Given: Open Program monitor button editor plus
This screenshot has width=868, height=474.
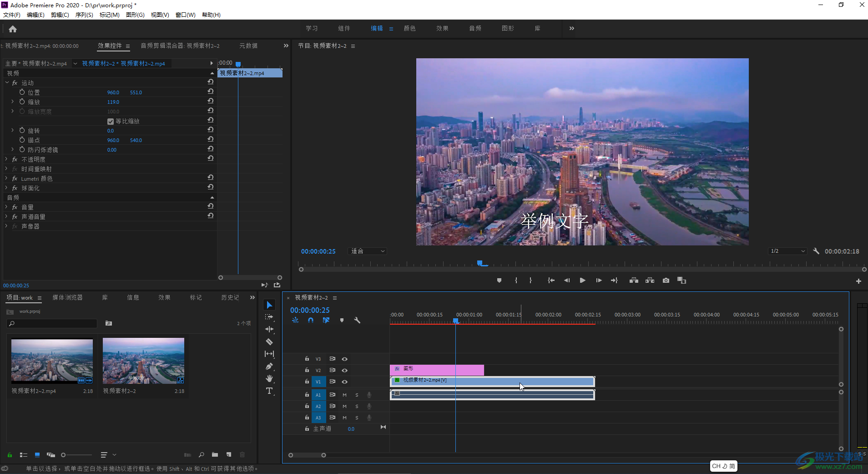Looking at the screenshot, I should [858, 281].
